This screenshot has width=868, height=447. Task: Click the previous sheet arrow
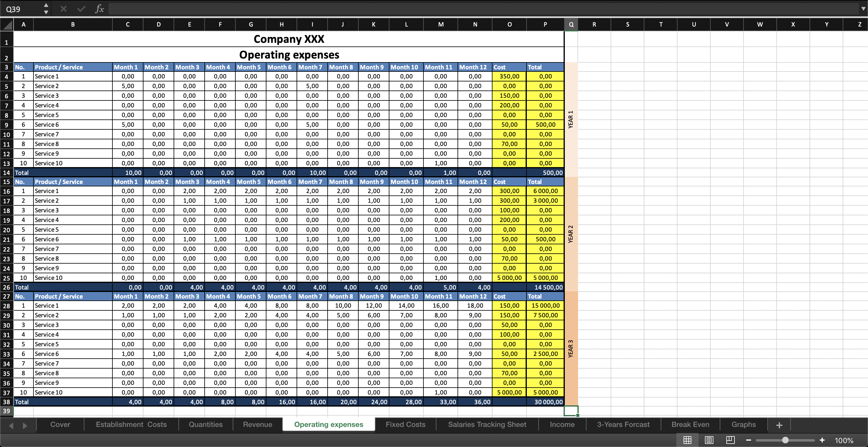pos(11,425)
